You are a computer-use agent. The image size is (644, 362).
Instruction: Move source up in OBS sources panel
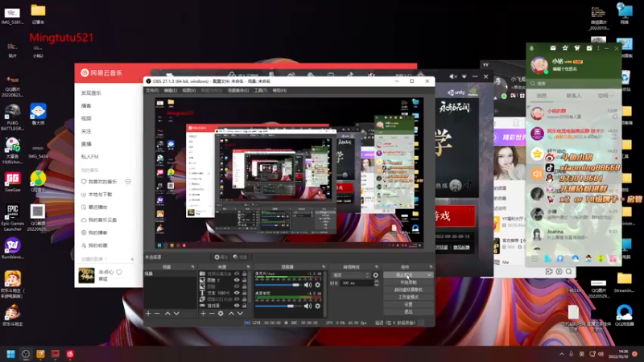(x=231, y=314)
